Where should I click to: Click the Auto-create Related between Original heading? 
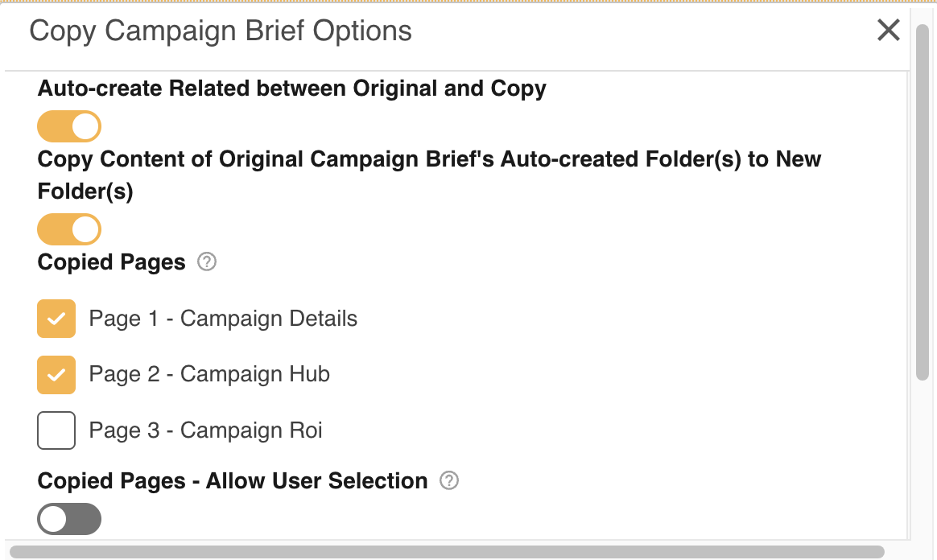(291, 89)
